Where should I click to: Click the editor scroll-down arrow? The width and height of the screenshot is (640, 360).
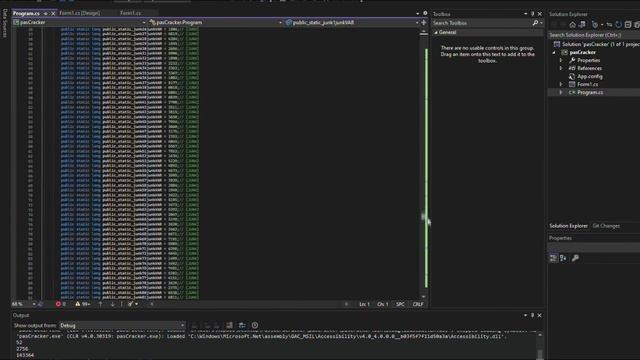tap(424, 297)
